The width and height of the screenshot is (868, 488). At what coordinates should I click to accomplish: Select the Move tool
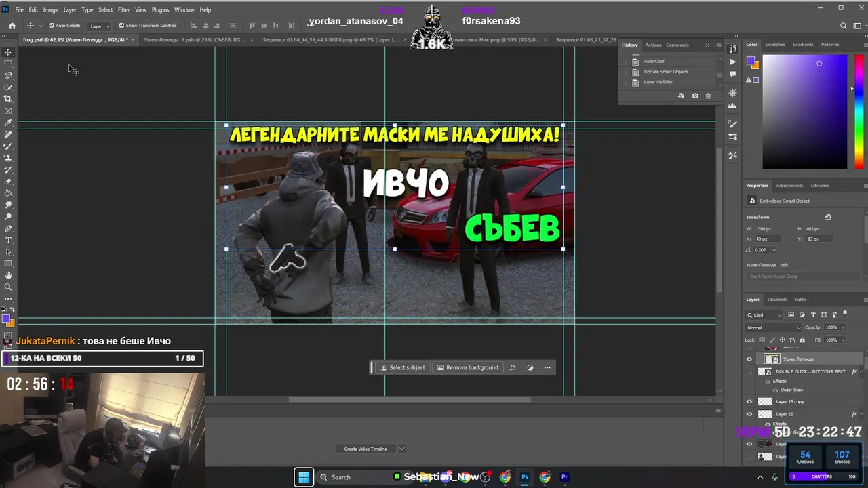pyautogui.click(x=8, y=52)
